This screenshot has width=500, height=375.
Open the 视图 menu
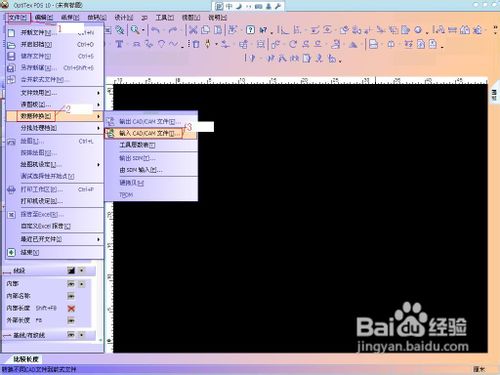point(191,18)
